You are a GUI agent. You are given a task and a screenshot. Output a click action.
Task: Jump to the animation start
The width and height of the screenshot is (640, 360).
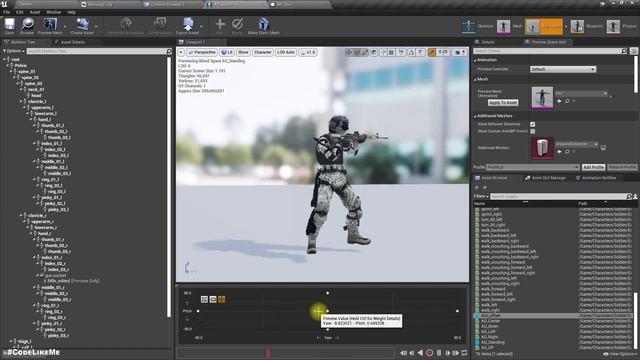[403, 353]
